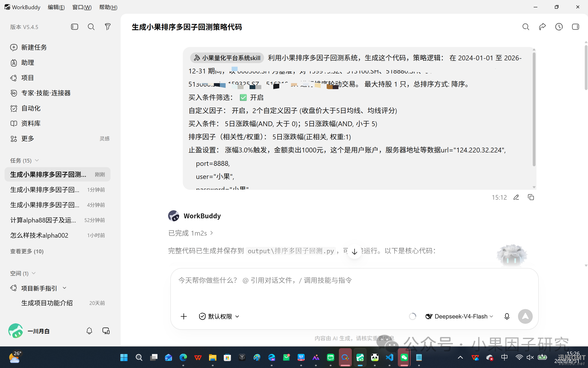Open task 计算alpha88因子及运...
The width and height of the screenshot is (588, 368).
pos(57,220)
